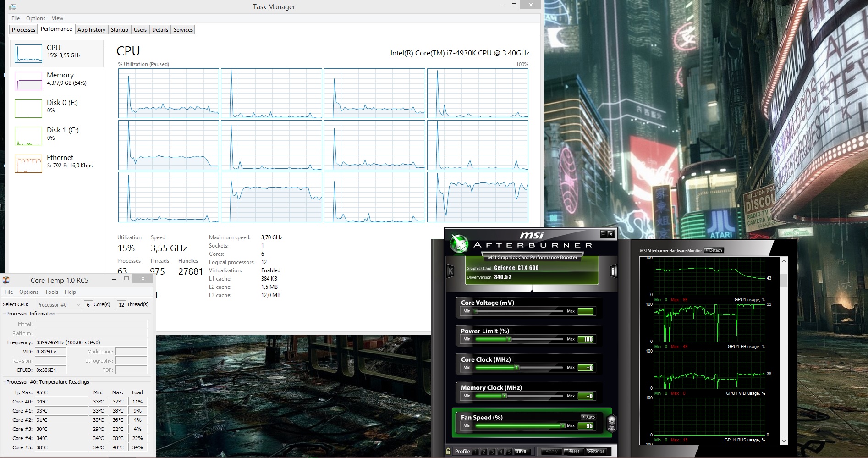868x458 pixels.
Task: Open Core Temp Tools menu
Action: (x=51, y=292)
